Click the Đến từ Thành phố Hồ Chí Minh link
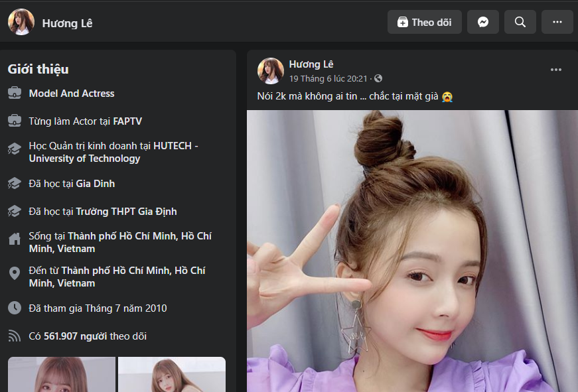The width and height of the screenshot is (578, 392). click(116, 277)
